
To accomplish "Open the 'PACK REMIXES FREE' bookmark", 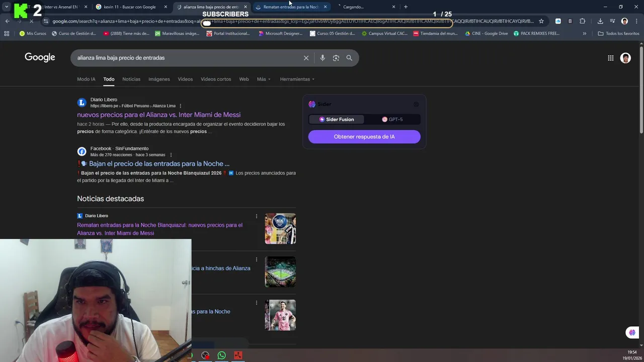I will tap(536, 34).
